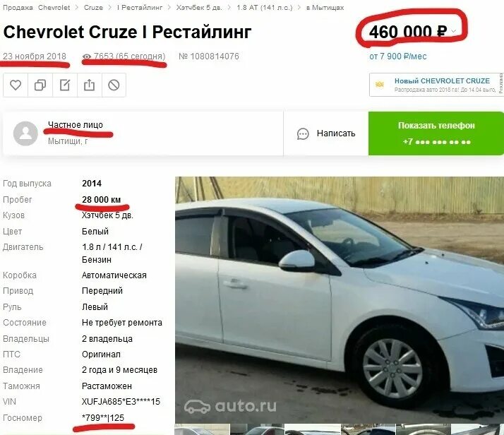Share the listing via share icon
The image size is (504, 435).
click(90, 85)
